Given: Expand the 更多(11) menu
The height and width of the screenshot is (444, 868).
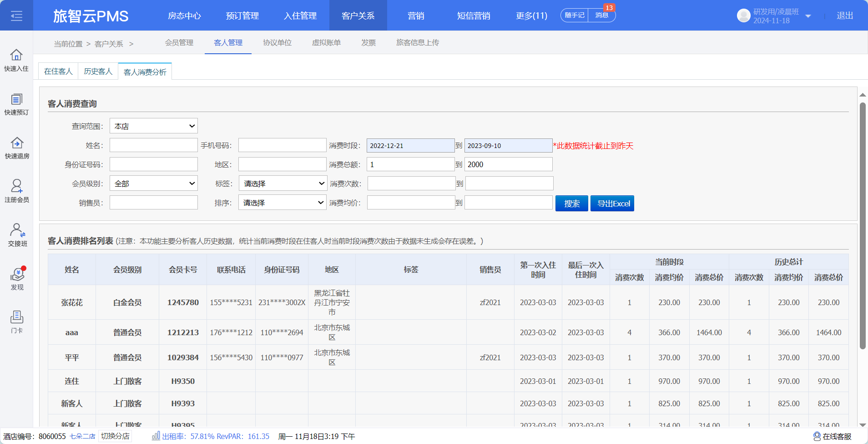Looking at the screenshot, I should click(x=531, y=15).
